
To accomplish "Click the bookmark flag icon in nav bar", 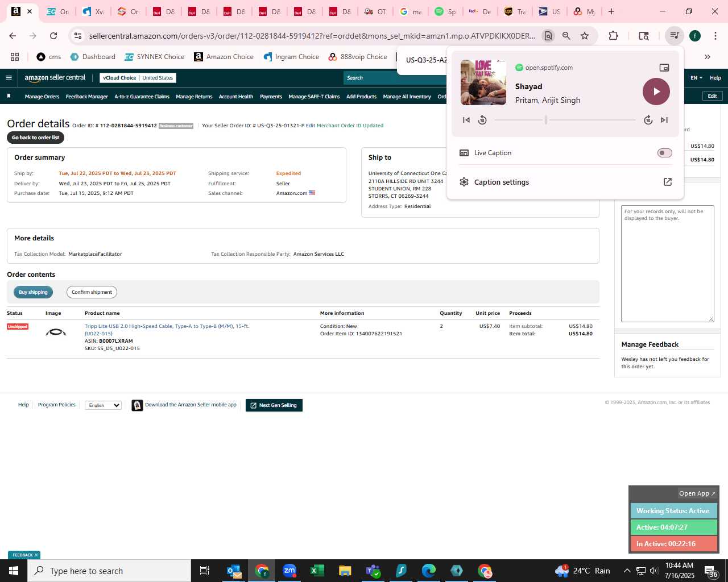I will click(9, 96).
